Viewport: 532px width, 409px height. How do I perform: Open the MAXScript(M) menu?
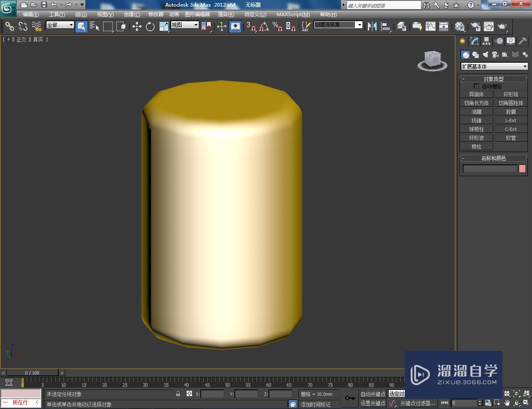(x=293, y=15)
